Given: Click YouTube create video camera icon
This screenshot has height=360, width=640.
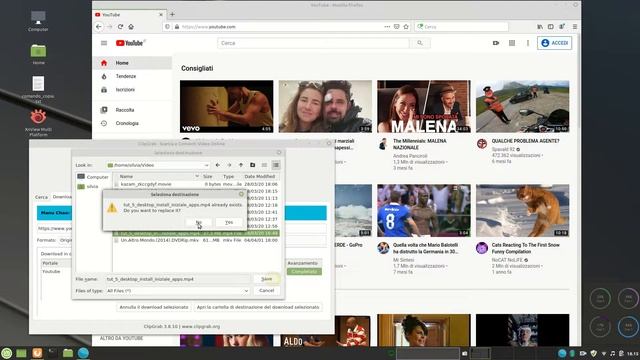Looking at the screenshot, I should (496, 43).
